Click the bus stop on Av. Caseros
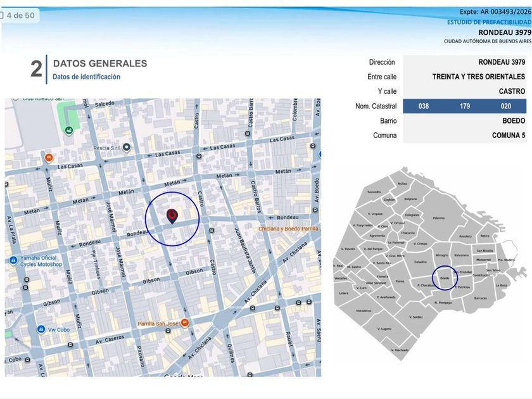Viewport: 532px width, 399px height. (70, 345)
